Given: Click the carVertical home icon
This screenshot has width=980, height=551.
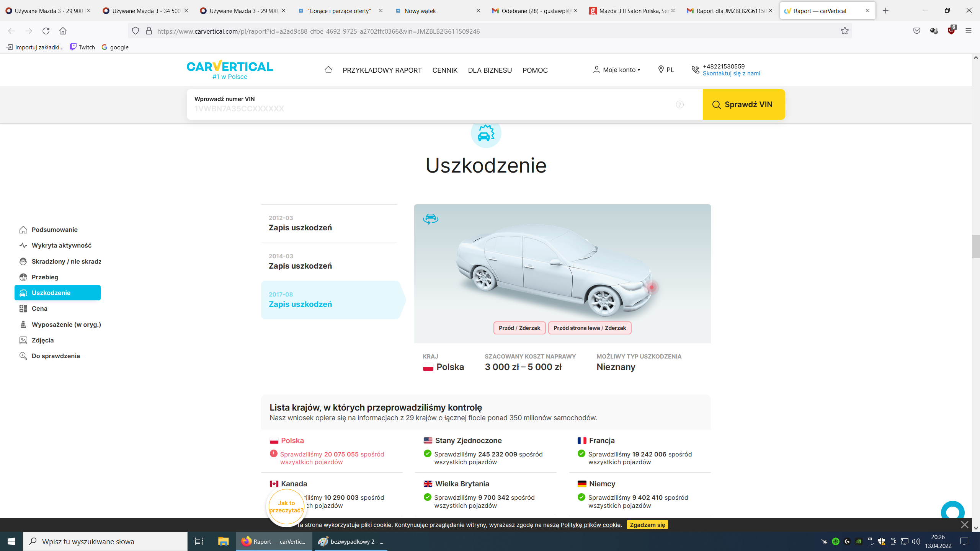Looking at the screenshot, I should 328,70.
